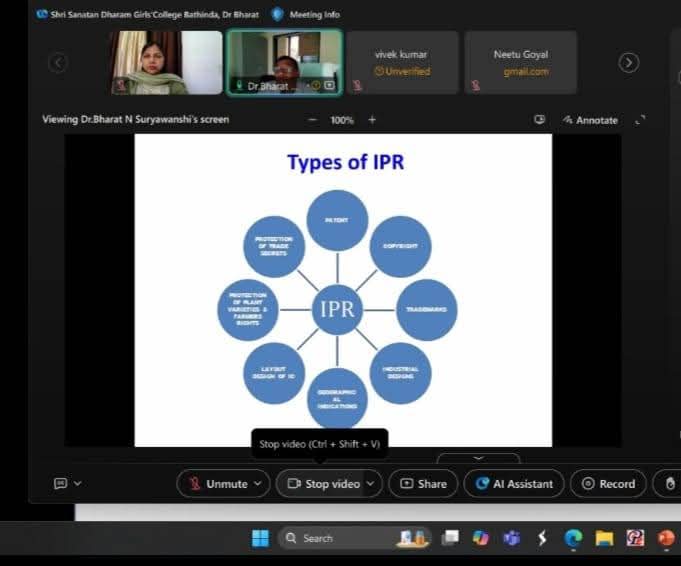Click the zoom in plus icon
The image size is (681, 566).
[372, 120]
